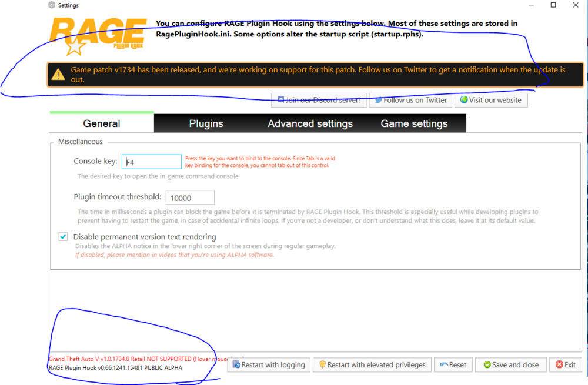This screenshot has width=588, height=385.
Task: Click the yellow warning triangle icon
Action: (x=58, y=74)
